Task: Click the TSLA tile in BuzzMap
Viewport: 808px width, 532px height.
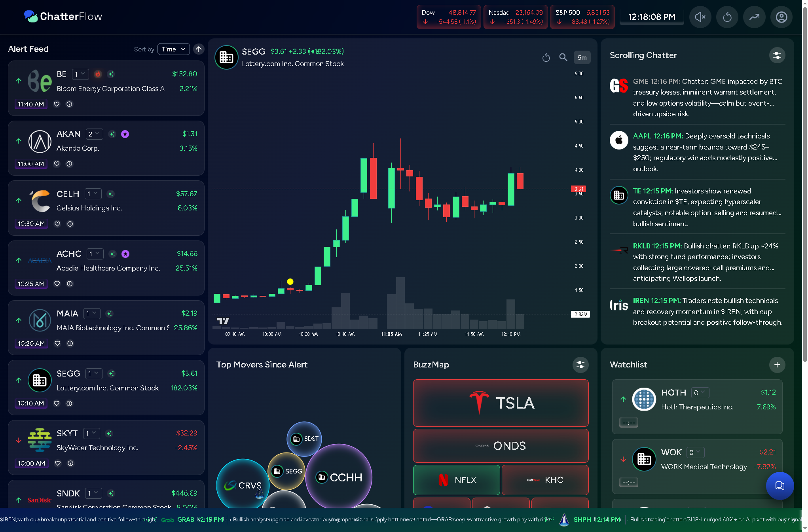Action: click(500, 403)
